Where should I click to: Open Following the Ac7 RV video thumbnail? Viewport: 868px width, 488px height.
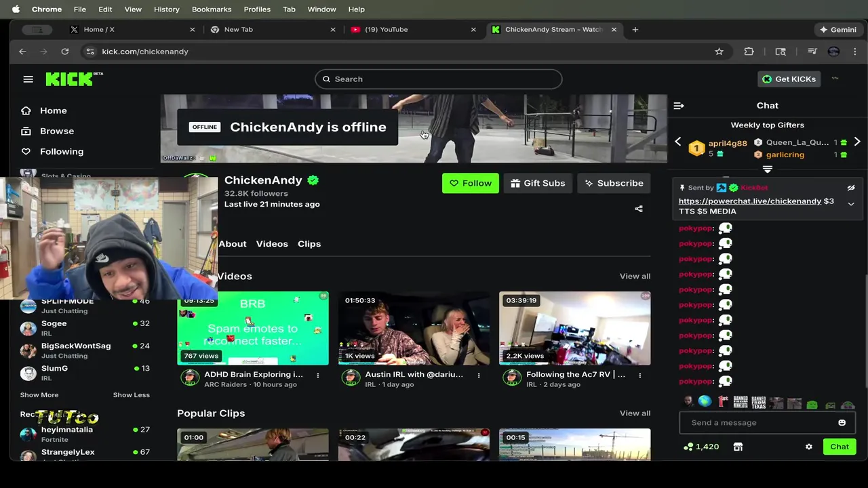574,328
